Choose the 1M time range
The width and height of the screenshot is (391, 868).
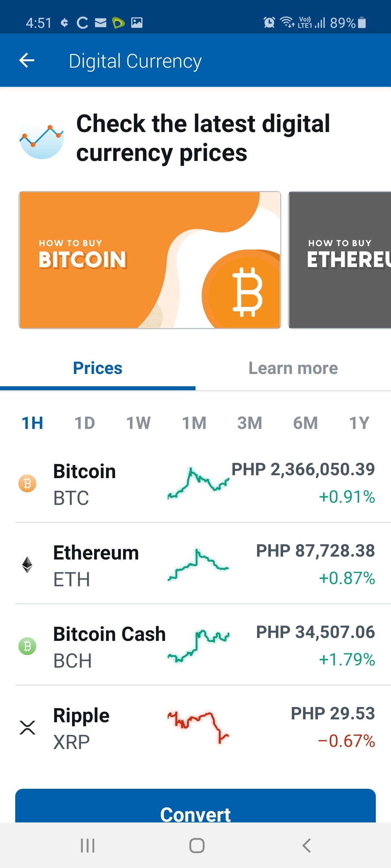[194, 423]
